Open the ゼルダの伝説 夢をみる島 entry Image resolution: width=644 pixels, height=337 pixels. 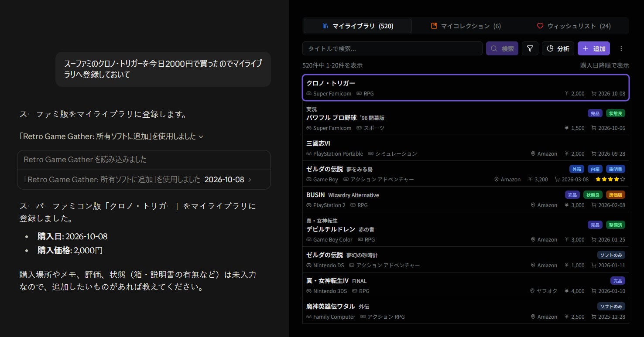[x=466, y=174]
